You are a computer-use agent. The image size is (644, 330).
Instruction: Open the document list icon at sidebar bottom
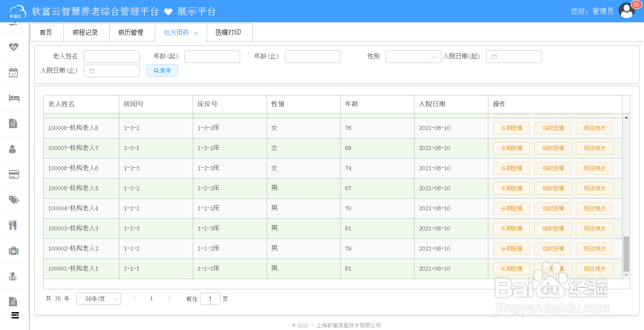pos(13,302)
